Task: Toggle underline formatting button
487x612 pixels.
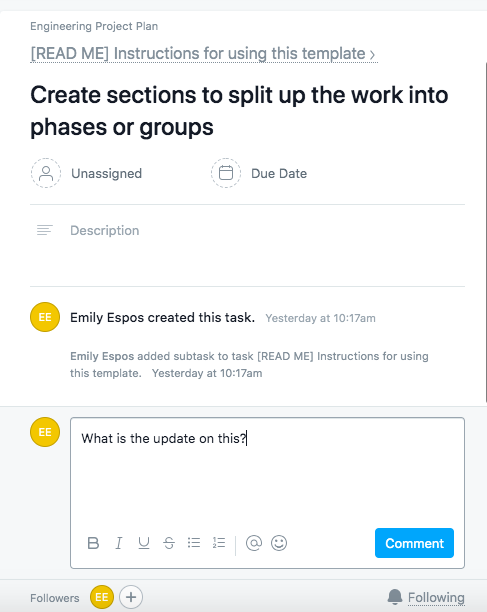Action: (x=144, y=543)
